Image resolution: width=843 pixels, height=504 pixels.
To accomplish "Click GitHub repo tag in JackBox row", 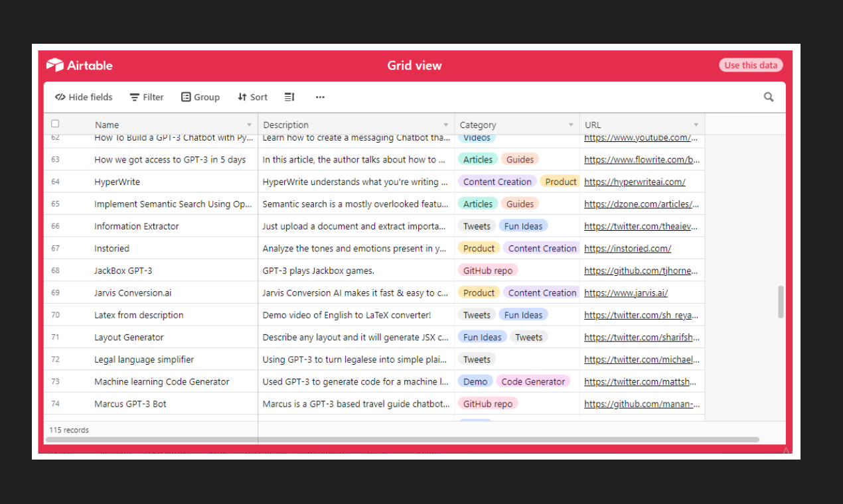I will (x=488, y=271).
